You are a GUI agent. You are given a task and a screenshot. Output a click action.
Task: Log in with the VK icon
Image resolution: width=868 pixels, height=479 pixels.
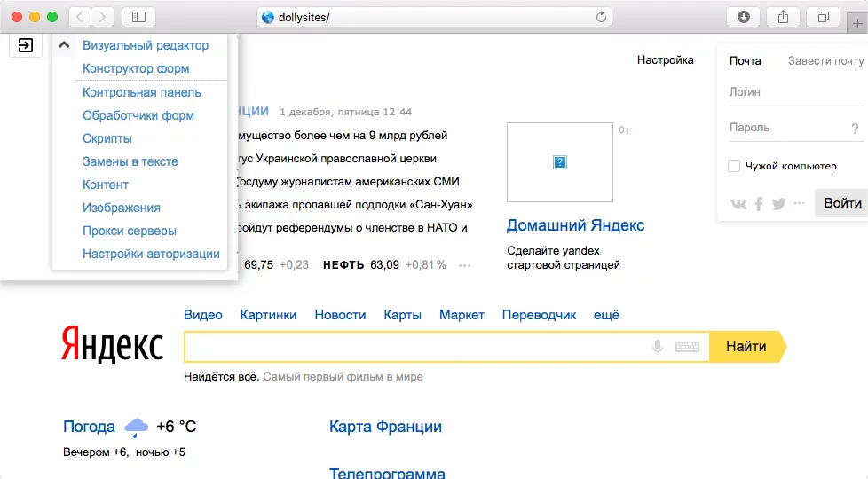[738, 204]
